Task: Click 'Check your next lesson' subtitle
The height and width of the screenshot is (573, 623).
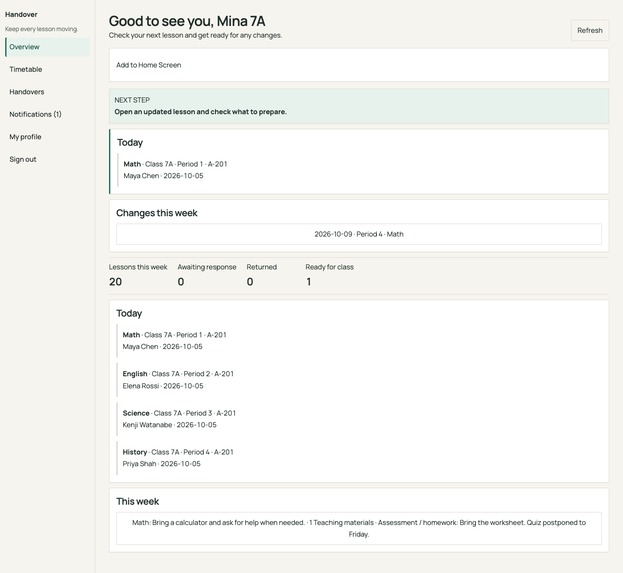Action: (195, 35)
